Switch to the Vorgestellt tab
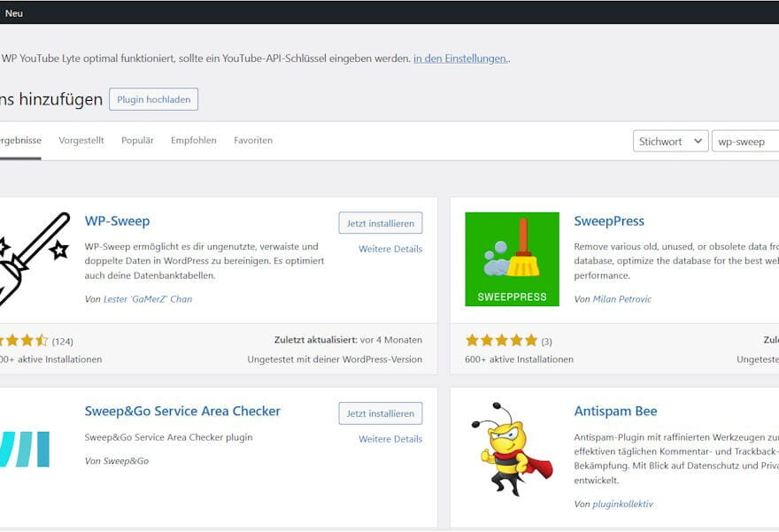Image resolution: width=779 pixels, height=532 pixels. tap(81, 141)
